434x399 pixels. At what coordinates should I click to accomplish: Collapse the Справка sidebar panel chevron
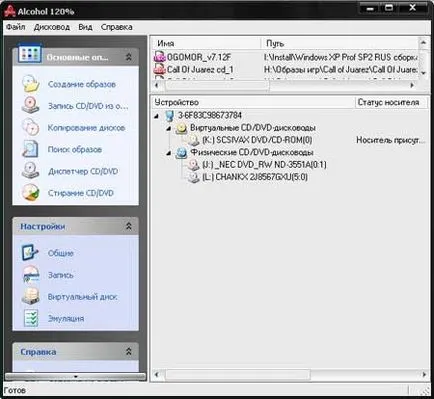pyautogui.click(x=129, y=351)
